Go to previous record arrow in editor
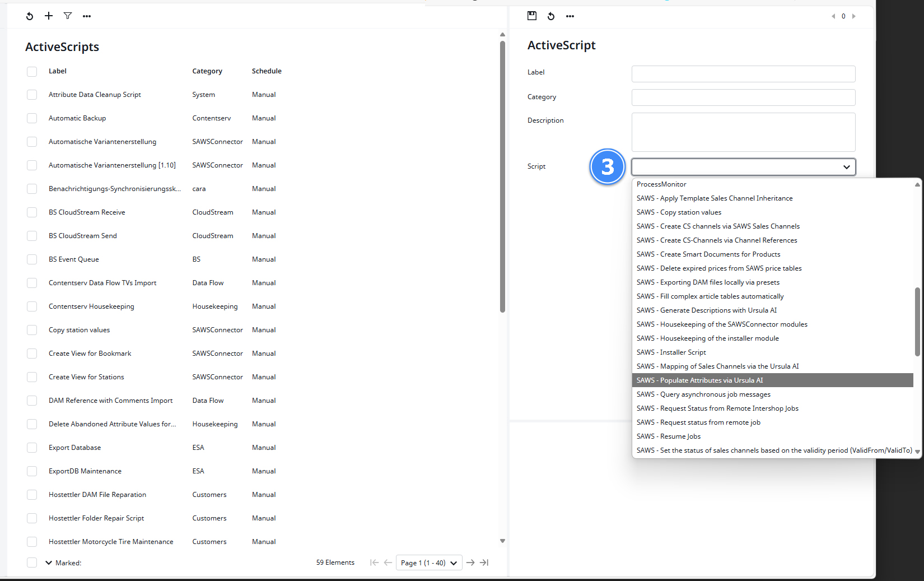Screen dimensions: 924x581 pos(833,16)
